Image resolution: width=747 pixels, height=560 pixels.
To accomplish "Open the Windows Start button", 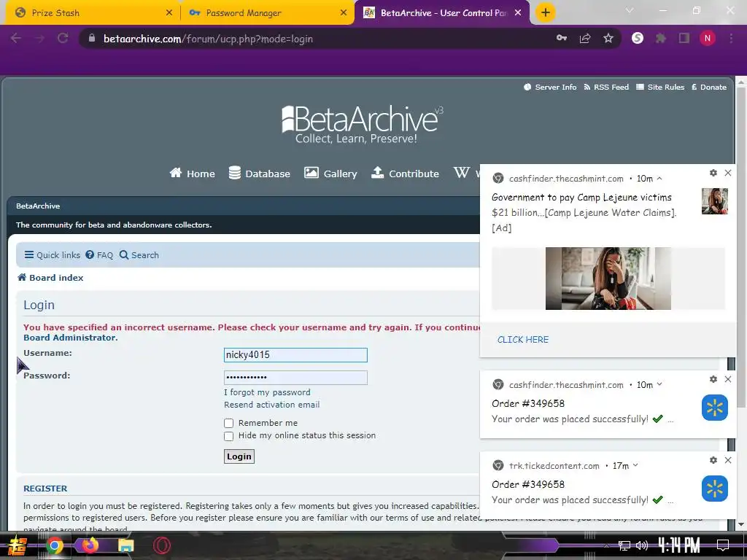I will (x=18, y=545).
